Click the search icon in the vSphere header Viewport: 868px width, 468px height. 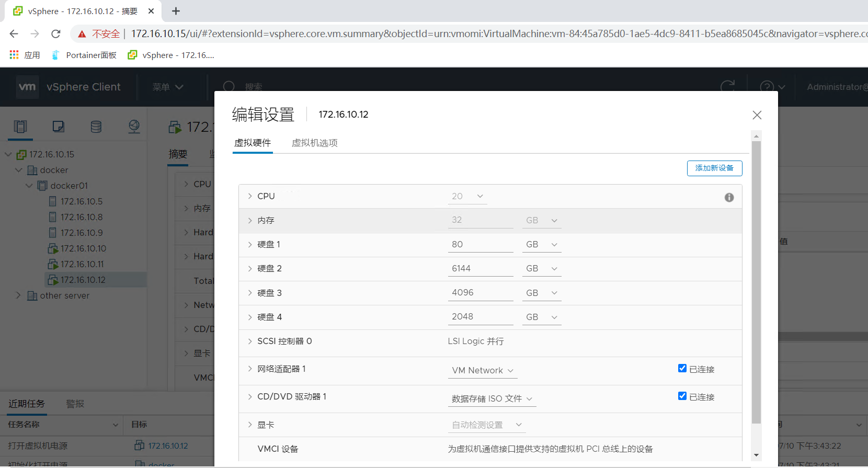[x=229, y=87]
